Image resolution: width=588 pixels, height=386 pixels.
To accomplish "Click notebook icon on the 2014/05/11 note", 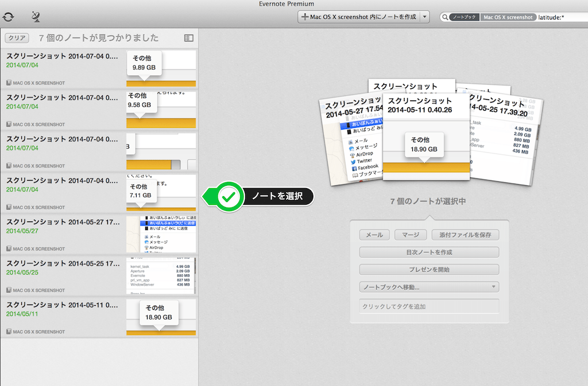I will tap(9, 332).
